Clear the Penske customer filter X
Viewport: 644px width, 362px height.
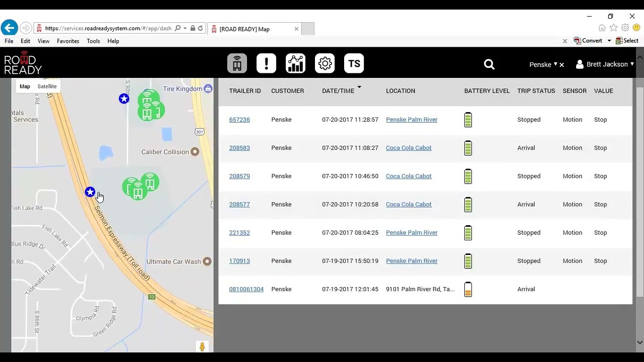click(561, 65)
